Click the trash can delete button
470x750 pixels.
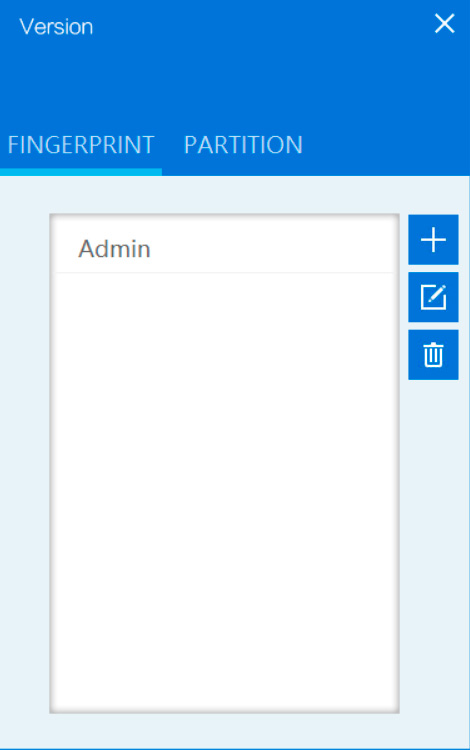coord(433,354)
